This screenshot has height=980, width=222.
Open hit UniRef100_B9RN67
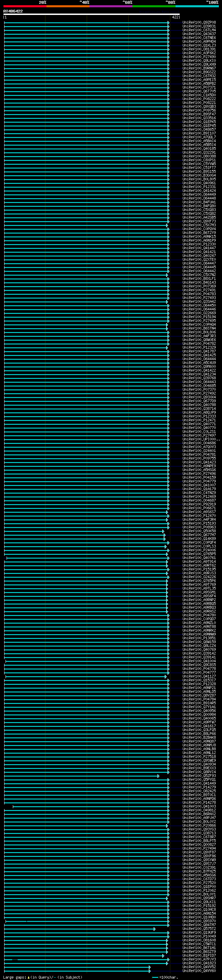pyautogui.click(x=199, y=68)
